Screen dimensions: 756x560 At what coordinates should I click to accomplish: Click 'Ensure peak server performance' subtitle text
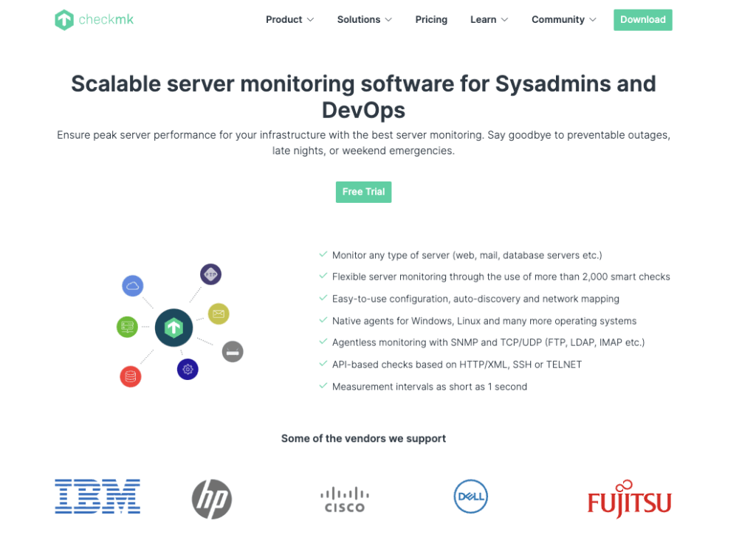pyautogui.click(x=363, y=142)
